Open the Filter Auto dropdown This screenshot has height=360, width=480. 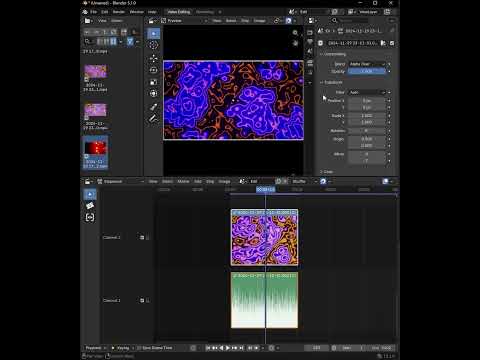point(367,92)
